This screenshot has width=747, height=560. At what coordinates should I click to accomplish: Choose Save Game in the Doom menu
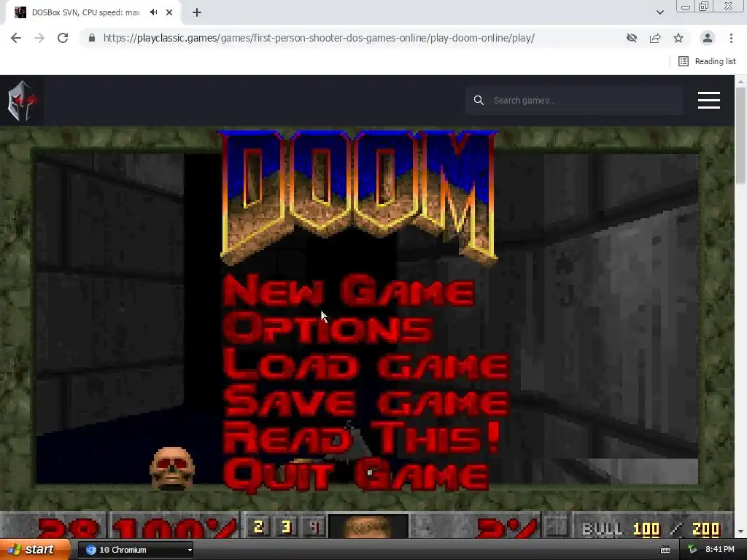point(366,401)
